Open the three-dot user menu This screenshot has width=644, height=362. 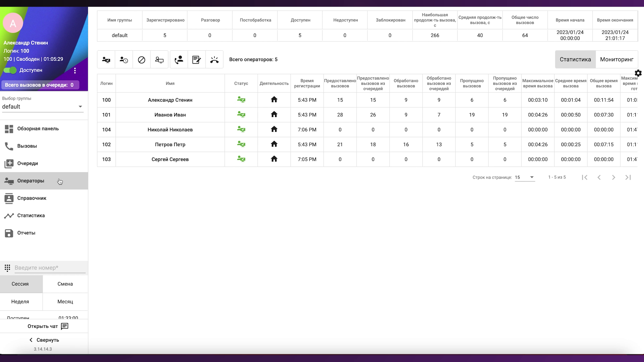coord(75,70)
